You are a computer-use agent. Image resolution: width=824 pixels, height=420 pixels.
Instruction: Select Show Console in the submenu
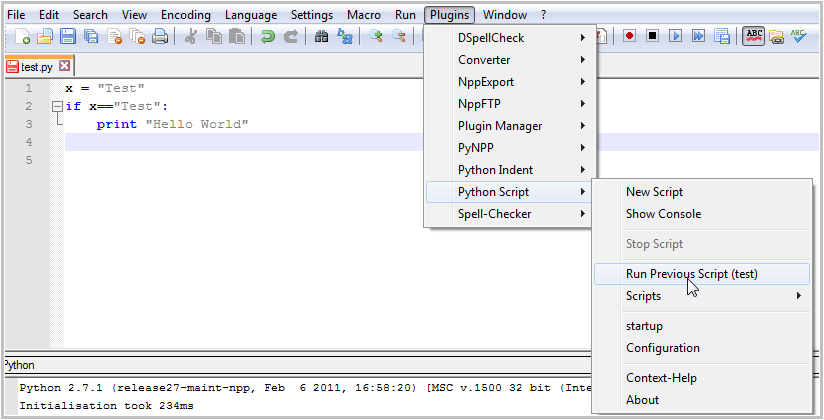point(702,214)
